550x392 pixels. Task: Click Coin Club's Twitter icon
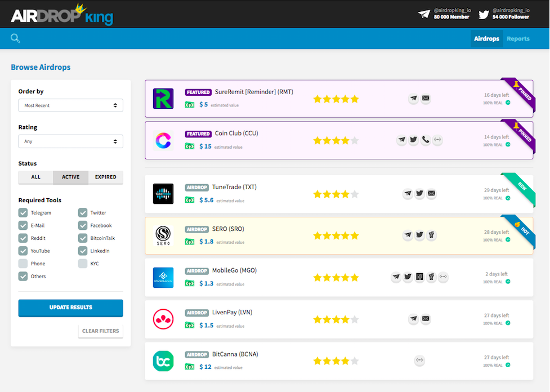click(414, 140)
